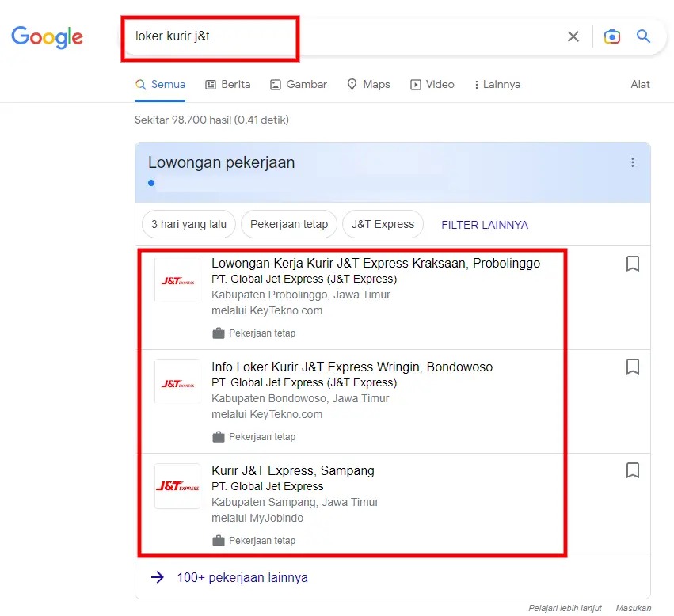Open '100+ pekerjaan lainnya' link
The width and height of the screenshot is (674, 616).
coord(242,577)
